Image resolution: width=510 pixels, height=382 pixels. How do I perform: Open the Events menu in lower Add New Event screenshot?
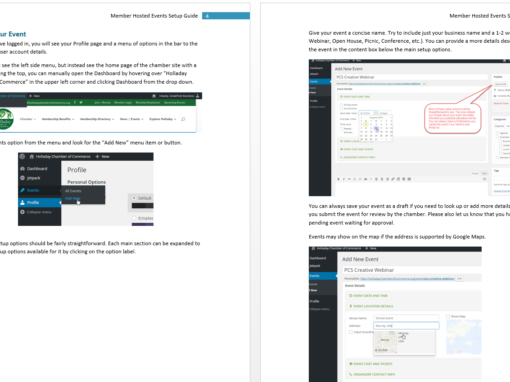click(x=323, y=276)
